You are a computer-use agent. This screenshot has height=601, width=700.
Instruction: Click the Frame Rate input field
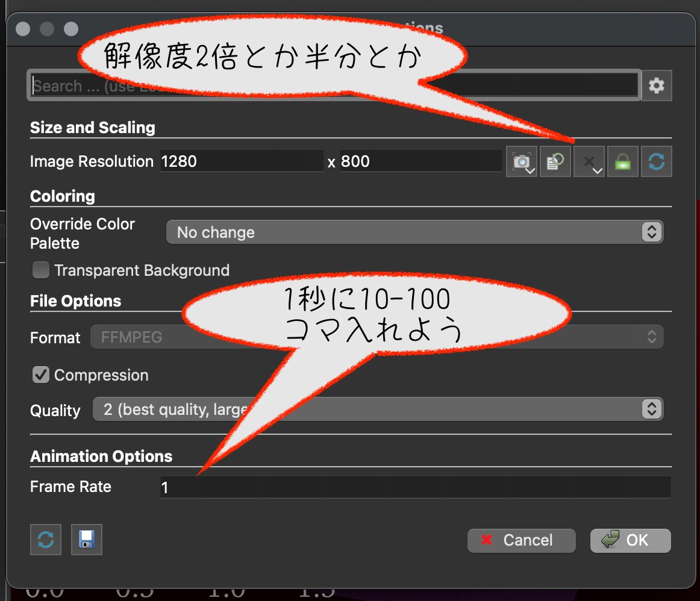(414, 487)
